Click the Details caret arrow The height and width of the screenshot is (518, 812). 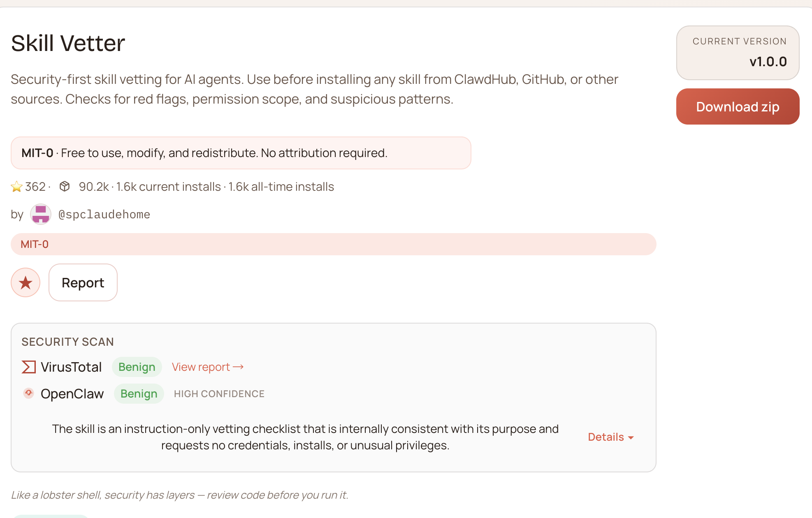pyautogui.click(x=631, y=438)
